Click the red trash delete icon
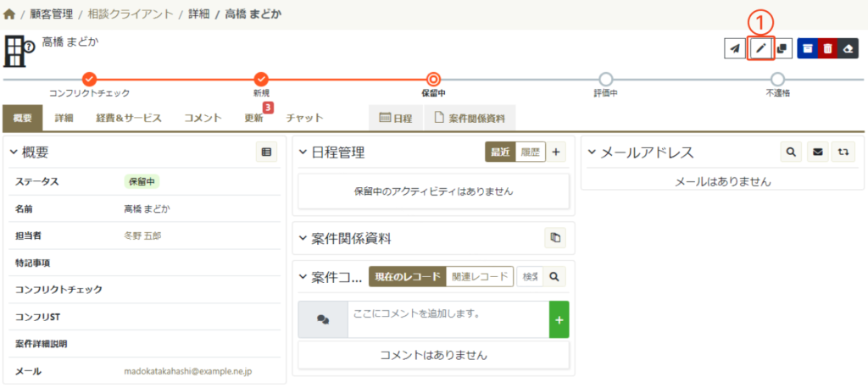 (828, 48)
